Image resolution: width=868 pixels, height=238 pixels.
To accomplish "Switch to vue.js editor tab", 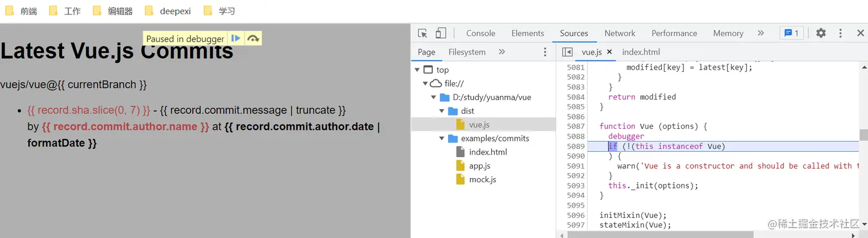I will click(x=591, y=52).
